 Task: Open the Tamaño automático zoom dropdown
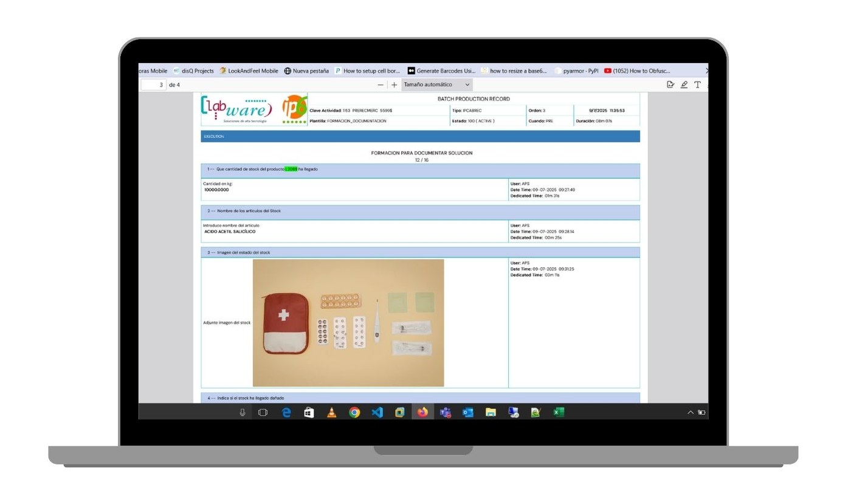(437, 85)
